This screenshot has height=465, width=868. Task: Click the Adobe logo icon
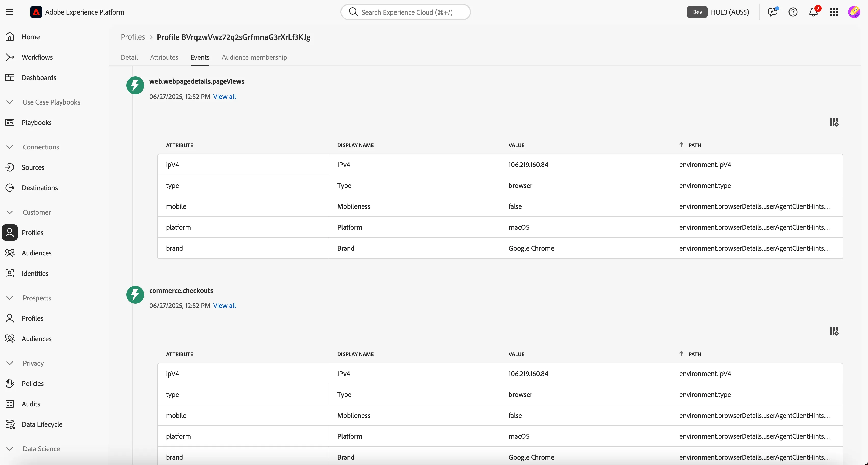pyautogui.click(x=36, y=12)
